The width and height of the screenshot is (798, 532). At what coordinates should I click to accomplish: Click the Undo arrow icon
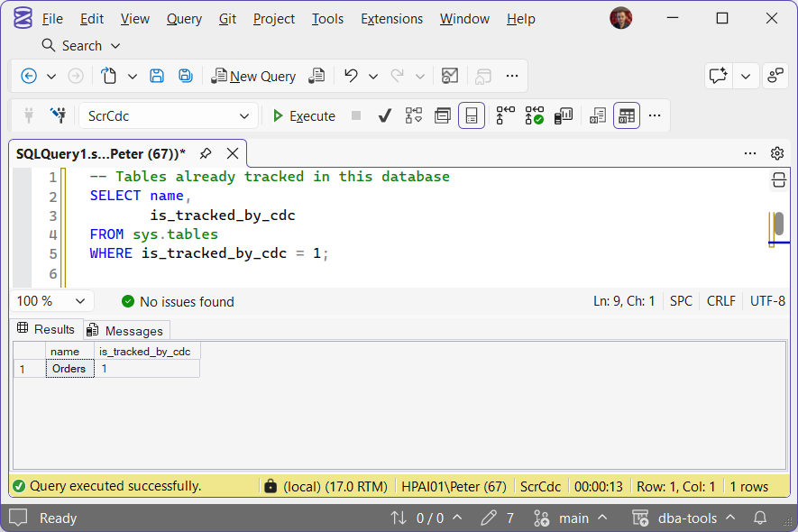coord(351,76)
